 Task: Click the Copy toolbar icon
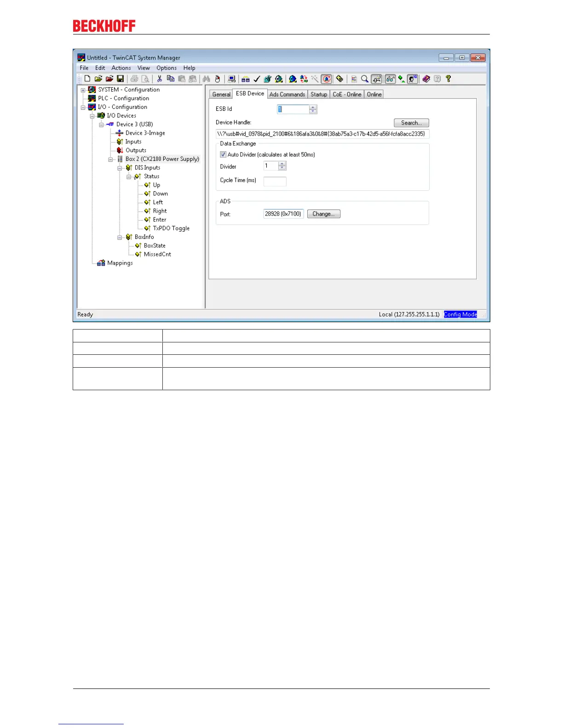click(171, 79)
